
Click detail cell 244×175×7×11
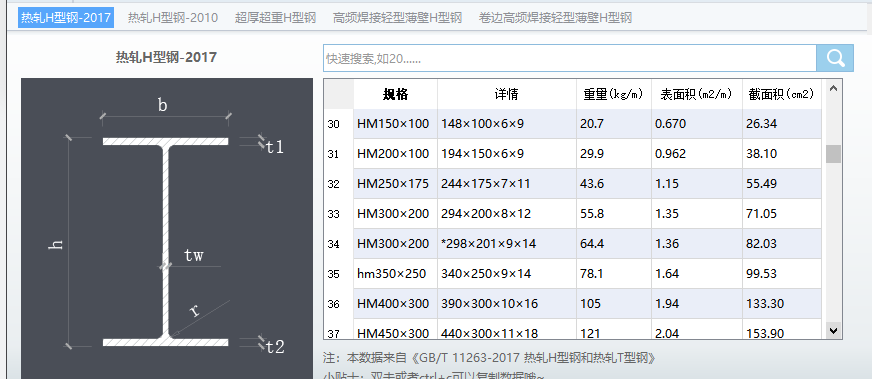click(x=507, y=184)
